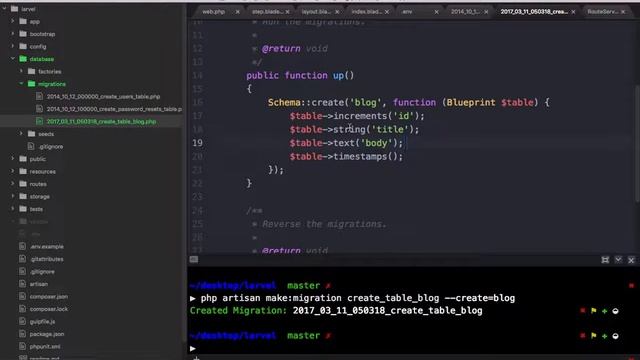
Task: Open .gitignore inside the database folder
Action: point(51,146)
